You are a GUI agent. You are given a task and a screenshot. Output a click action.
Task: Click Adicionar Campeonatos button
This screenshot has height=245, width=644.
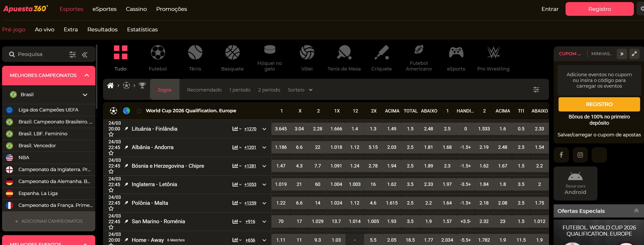[49, 221]
